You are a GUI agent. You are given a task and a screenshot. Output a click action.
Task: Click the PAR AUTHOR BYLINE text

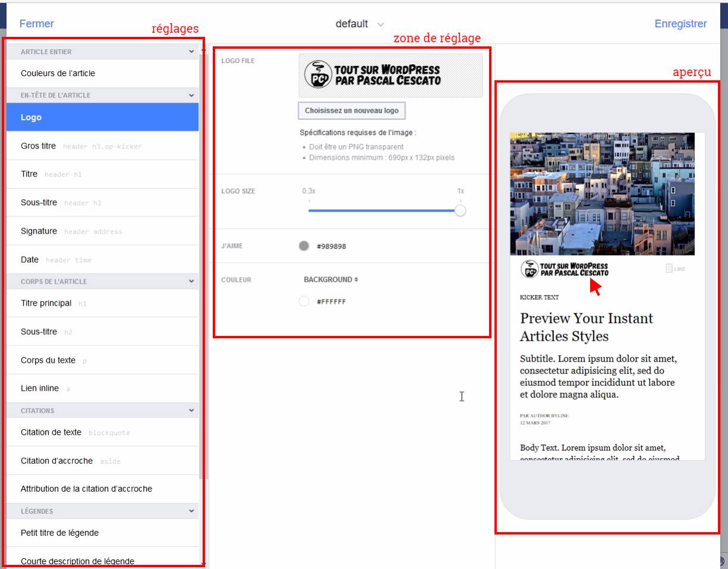(544, 416)
